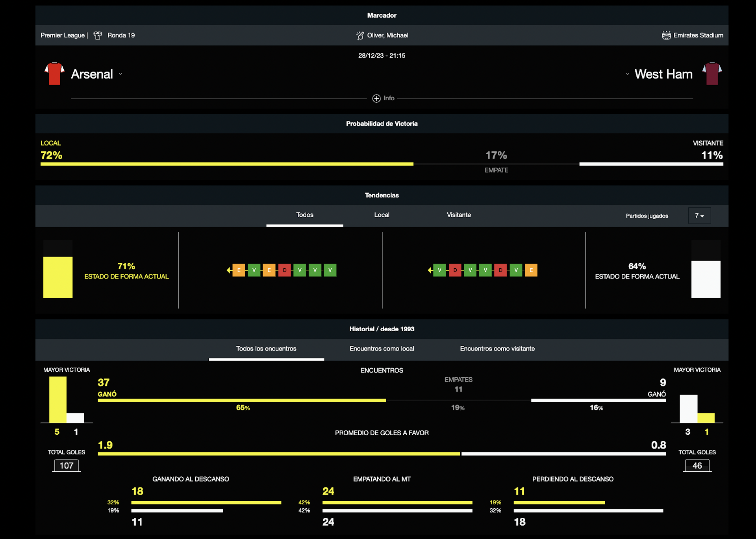
Task: Click West Ham's white 64% form bar
Action: coord(706,279)
